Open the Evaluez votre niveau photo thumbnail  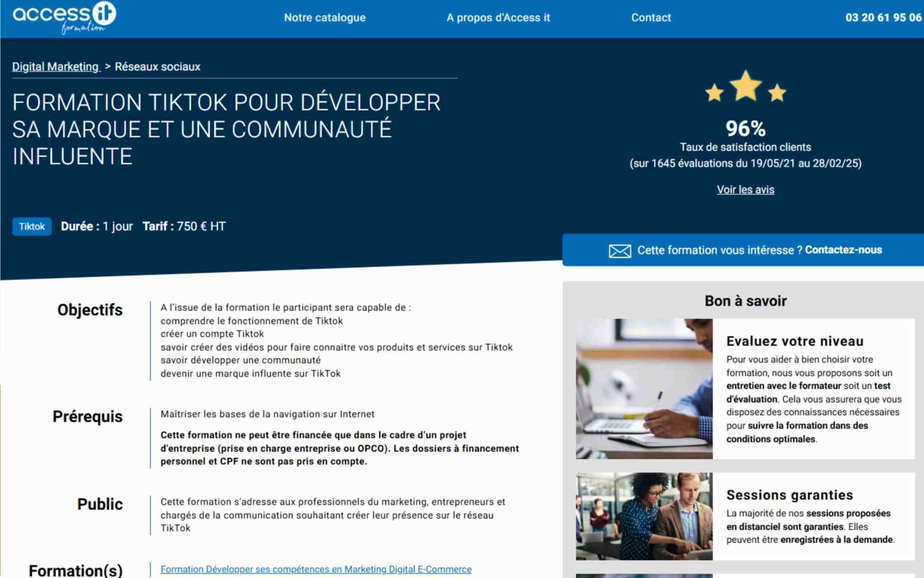[x=644, y=389]
